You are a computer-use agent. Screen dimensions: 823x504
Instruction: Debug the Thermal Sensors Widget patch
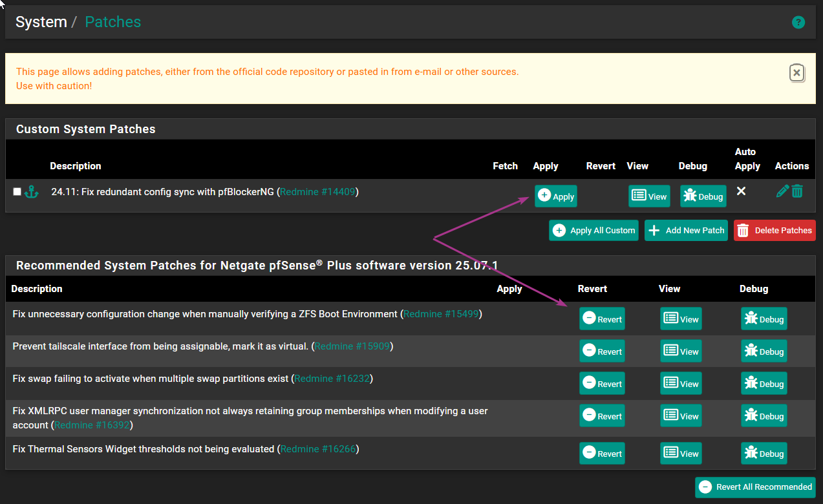coord(764,453)
